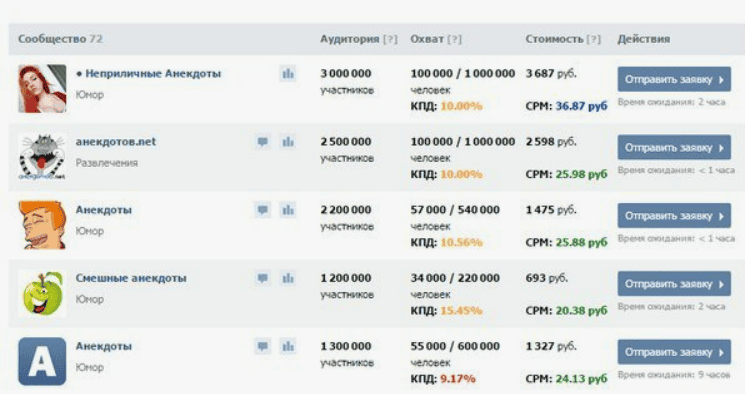This screenshot has height=394, width=745.
Task: Click comment bubble icon for анекдотов.net
Action: click(263, 142)
